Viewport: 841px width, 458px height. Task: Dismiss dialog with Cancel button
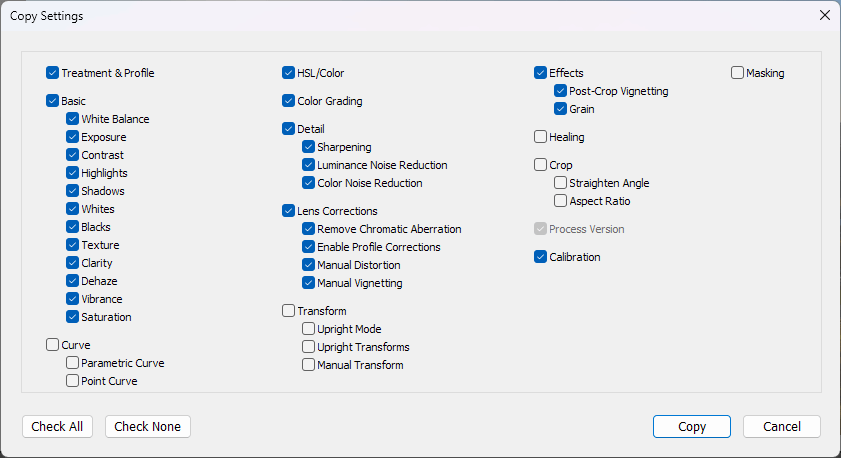point(782,426)
